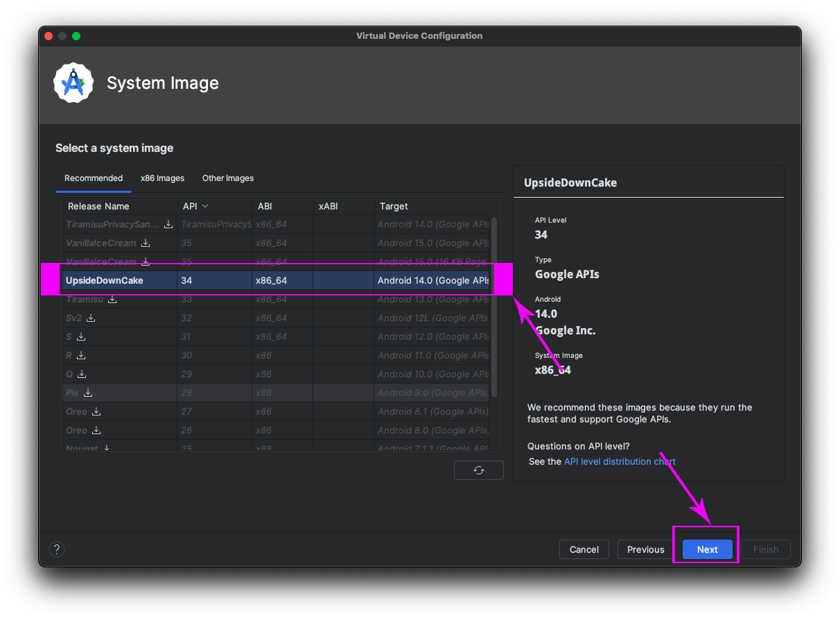Select the Pie release name
This screenshot has width=840, height=618.
(73, 393)
